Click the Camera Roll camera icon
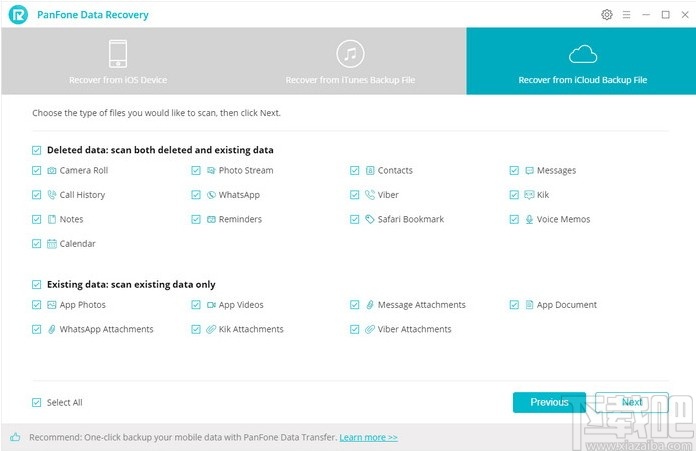 52,171
